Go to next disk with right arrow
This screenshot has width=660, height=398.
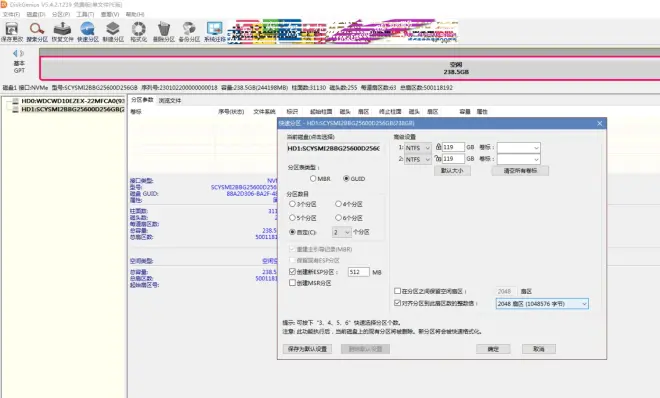click(x=22, y=53)
